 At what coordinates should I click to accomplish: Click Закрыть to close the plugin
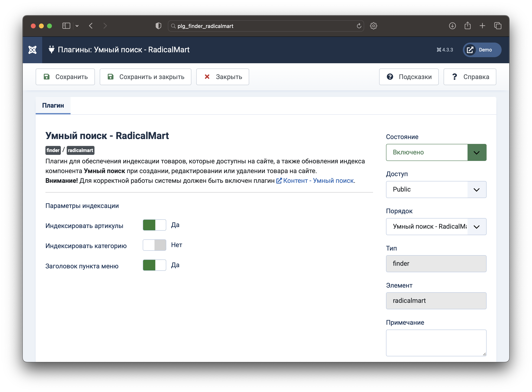(x=223, y=77)
